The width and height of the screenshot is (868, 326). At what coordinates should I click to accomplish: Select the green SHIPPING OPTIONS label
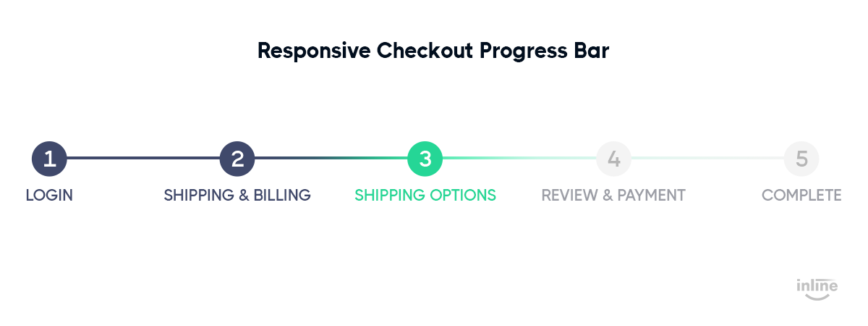tap(425, 195)
